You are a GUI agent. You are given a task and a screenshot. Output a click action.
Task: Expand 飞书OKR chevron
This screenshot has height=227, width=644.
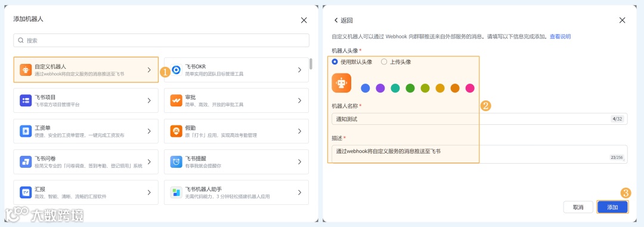(x=300, y=70)
